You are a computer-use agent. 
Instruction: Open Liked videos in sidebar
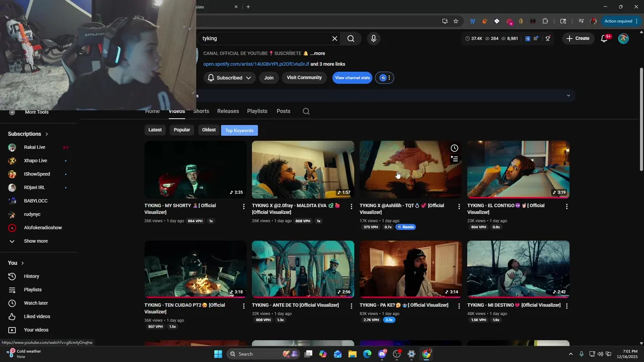(x=38, y=317)
